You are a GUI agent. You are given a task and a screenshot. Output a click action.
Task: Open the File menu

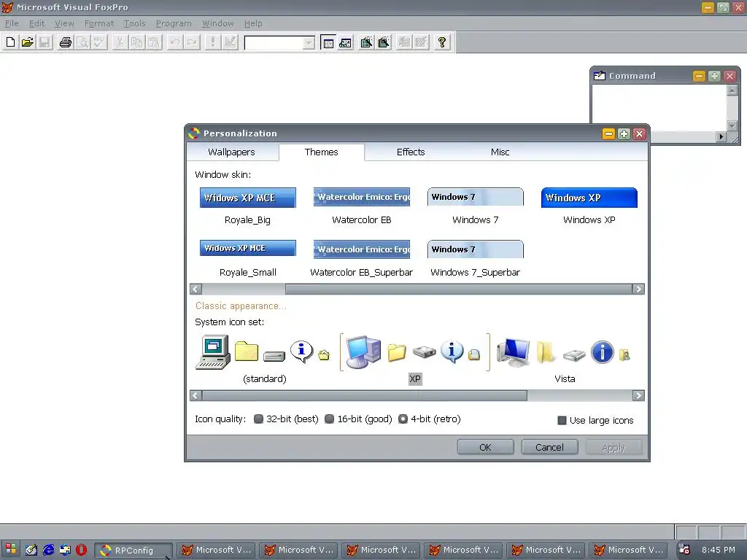click(x=12, y=23)
